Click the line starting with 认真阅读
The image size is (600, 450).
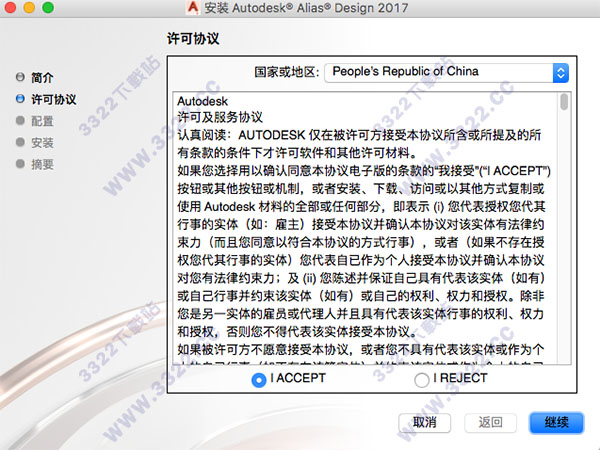[x=359, y=135]
